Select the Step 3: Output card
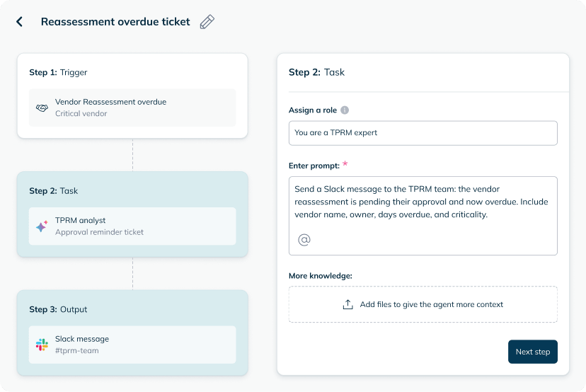This screenshot has width=586, height=392. coord(132,333)
